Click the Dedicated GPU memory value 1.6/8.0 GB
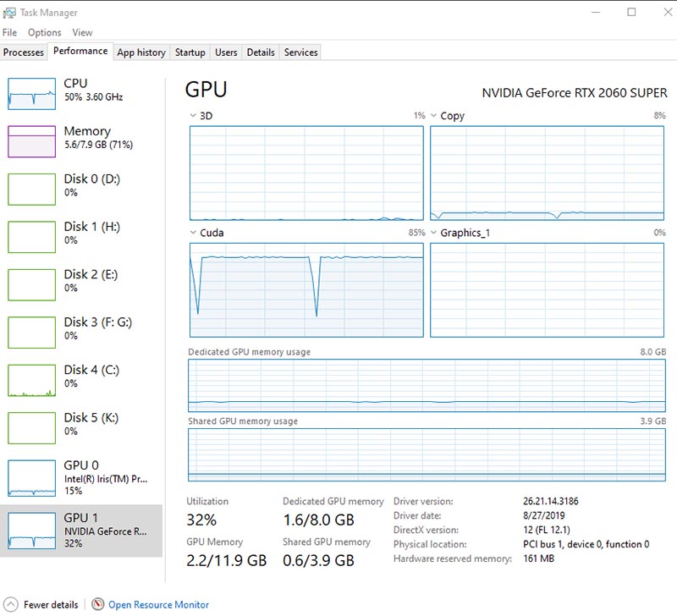Viewport: 677px width, 616px height. pyautogui.click(x=319, y=520)
